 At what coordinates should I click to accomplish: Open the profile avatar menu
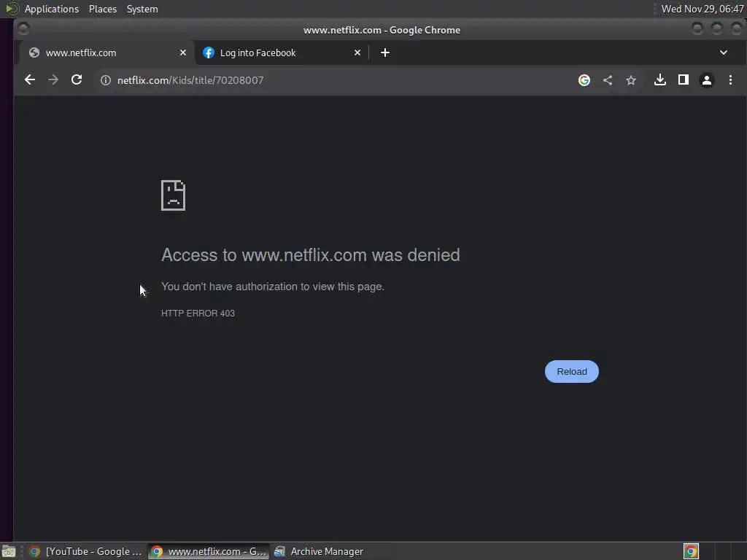pyautogui.click(x=706, y=80)
